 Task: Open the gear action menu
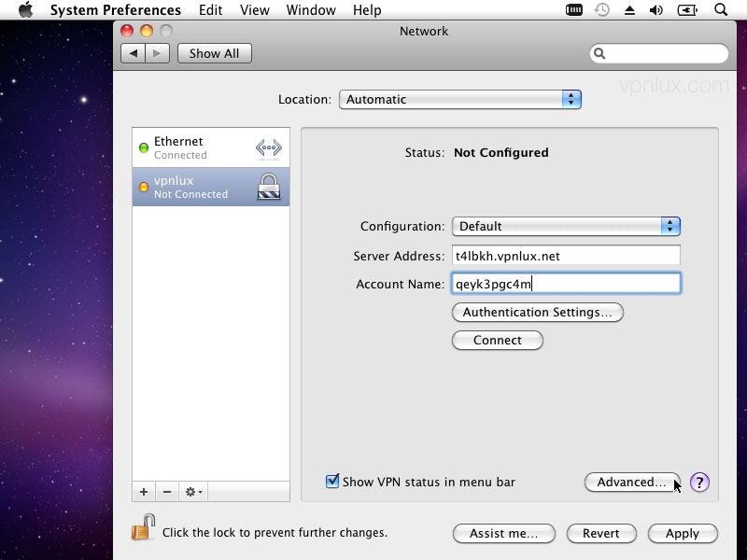click(x=193, y=492)
